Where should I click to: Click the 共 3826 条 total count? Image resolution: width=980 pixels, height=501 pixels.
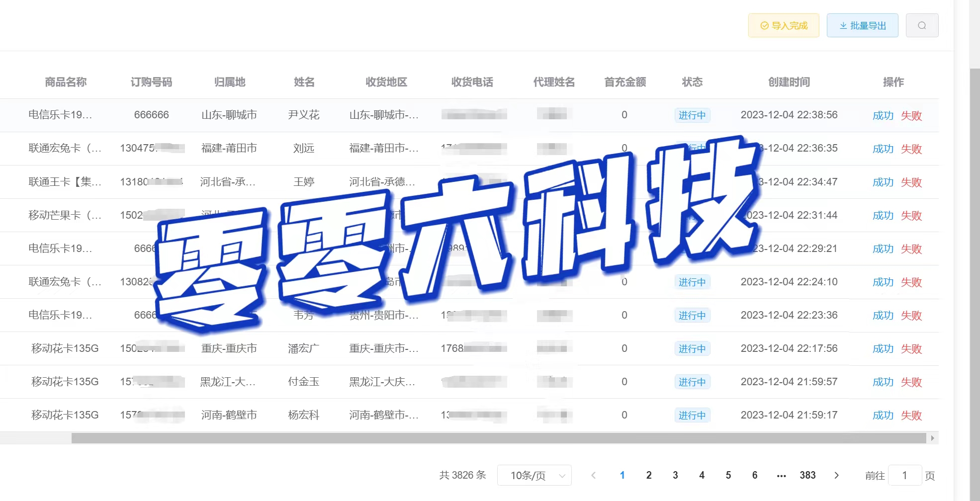[462, 475]
